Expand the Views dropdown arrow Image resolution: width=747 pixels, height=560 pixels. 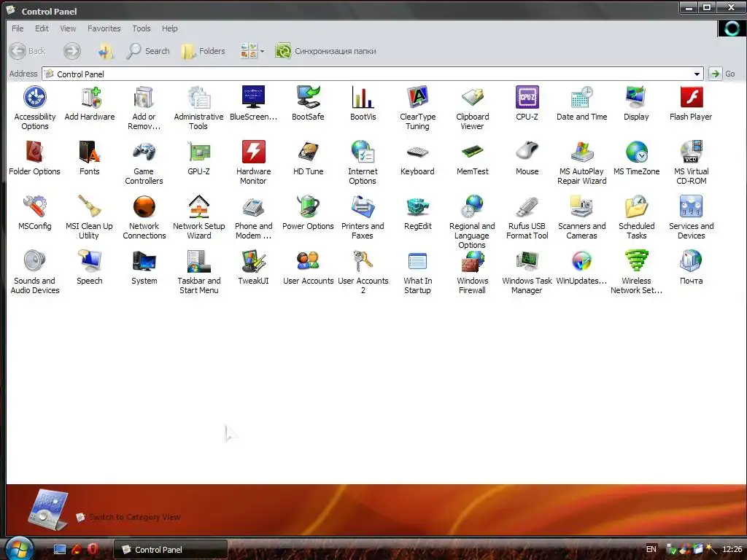point(262,51)
